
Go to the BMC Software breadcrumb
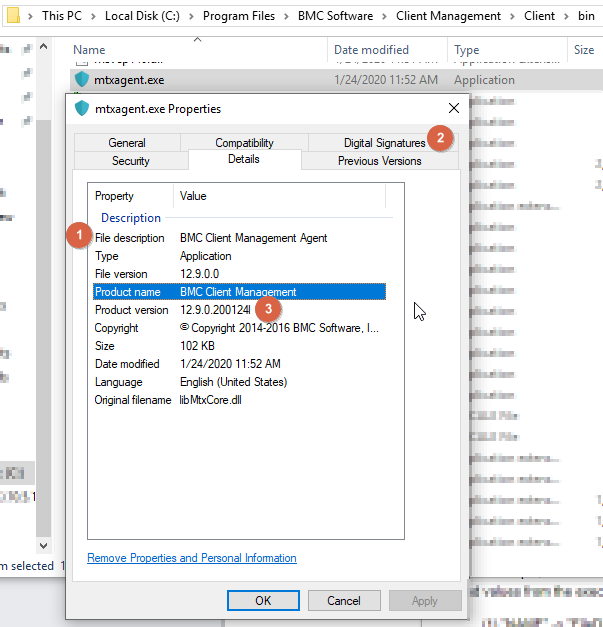(x=335, y=16)
